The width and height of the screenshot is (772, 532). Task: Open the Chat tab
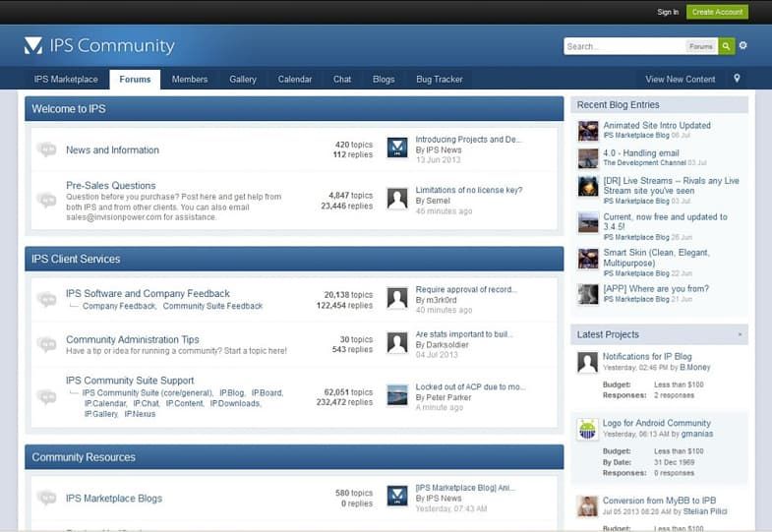click(x=342, y=80)
